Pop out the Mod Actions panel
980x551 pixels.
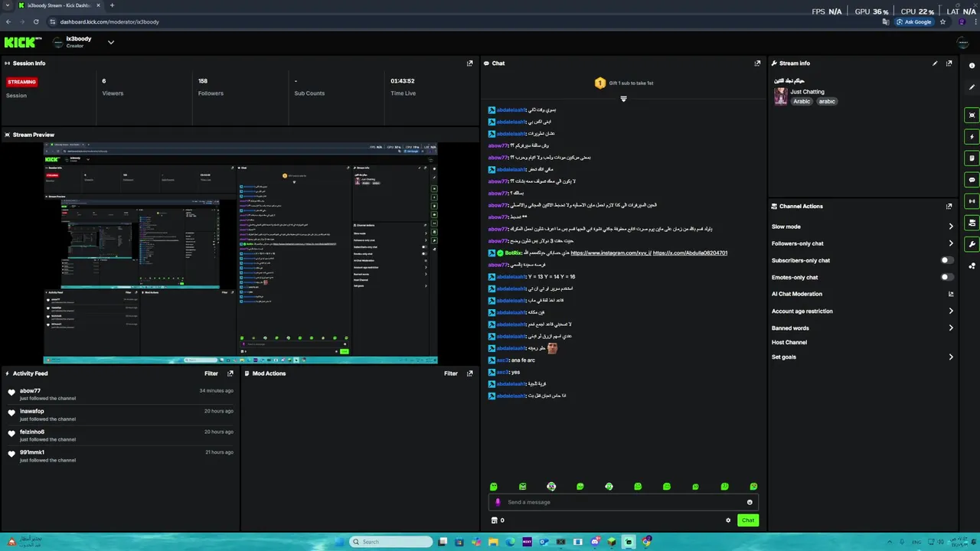click(x=469, y=373)
